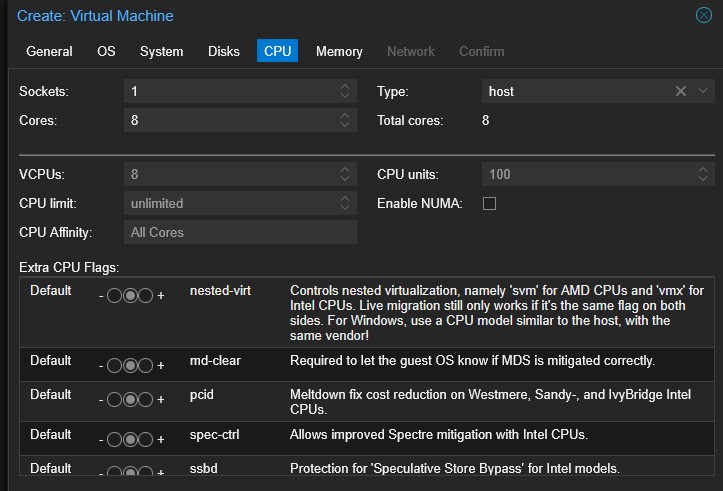This screenshot has height=491, width=723.
Task: Disable pcid flag using left radio
Action: pyautogui.click(x=114, y=399)
